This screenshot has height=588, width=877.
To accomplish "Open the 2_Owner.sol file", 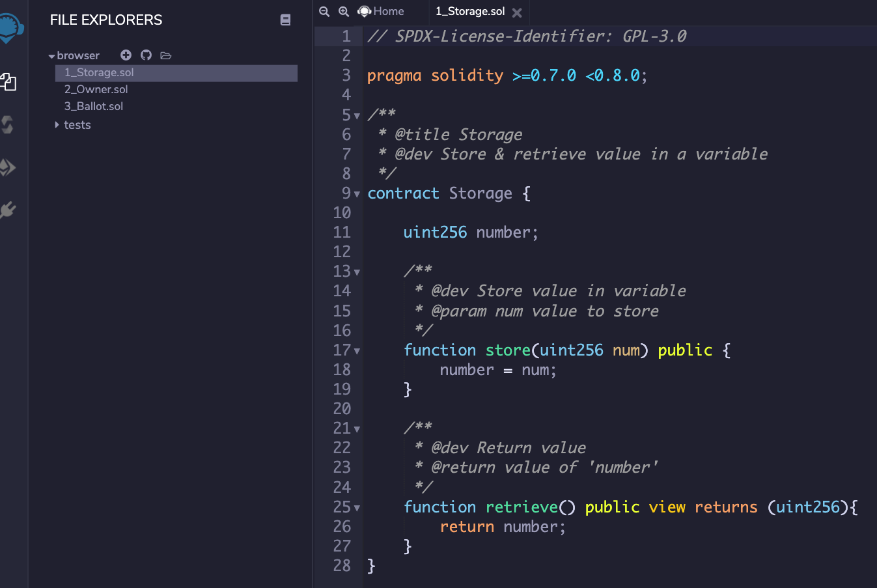I will pos(96,89).
